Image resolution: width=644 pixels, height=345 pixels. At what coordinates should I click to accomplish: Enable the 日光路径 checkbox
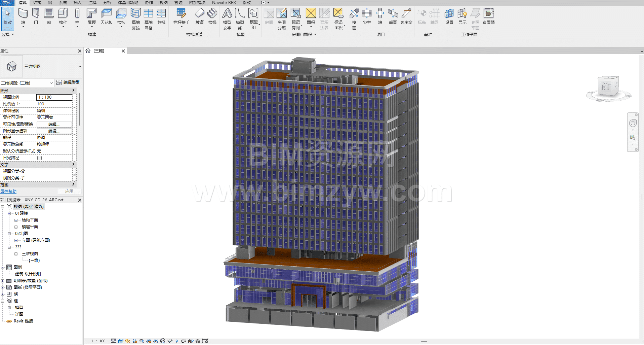40,158
